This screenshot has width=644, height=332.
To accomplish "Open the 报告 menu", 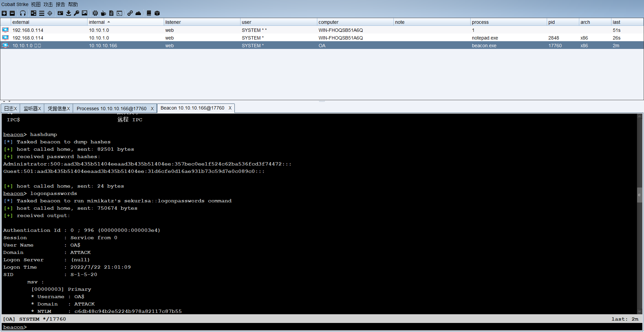I will (x=60, y=4).
